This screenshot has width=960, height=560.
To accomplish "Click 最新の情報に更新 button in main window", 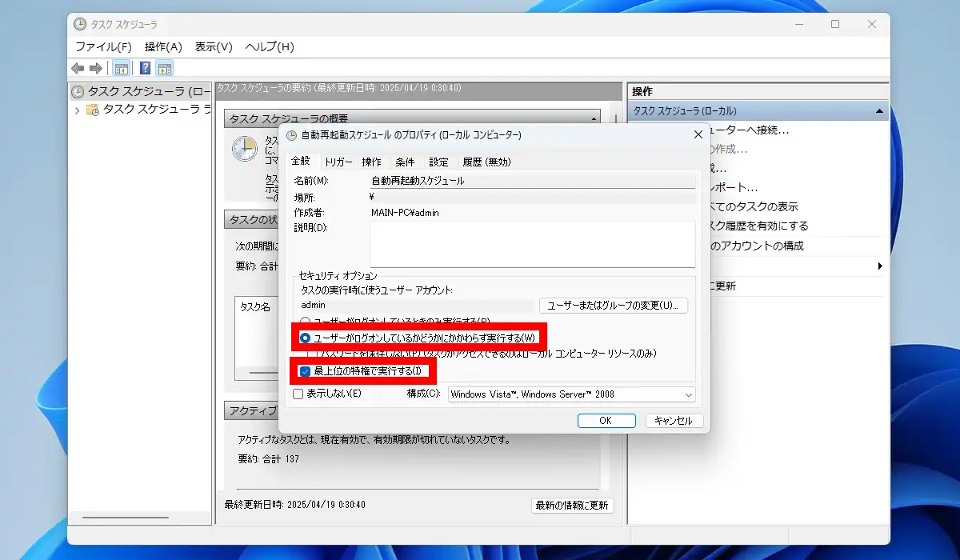I will click(573, 505).
